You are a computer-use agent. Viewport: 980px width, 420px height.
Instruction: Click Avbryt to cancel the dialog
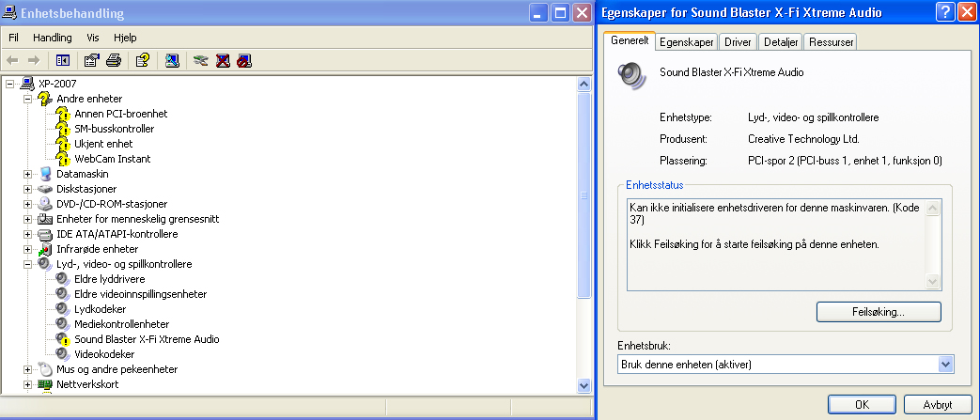[938, 404]
